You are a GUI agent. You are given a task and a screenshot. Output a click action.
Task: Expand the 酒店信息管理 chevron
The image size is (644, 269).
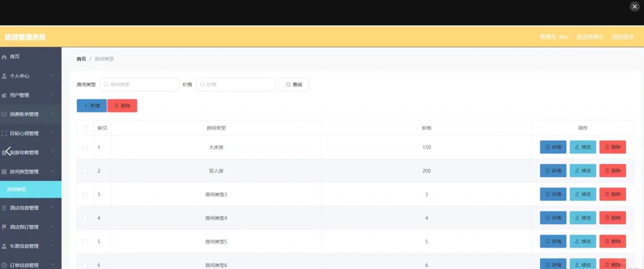tap(53, 208)
